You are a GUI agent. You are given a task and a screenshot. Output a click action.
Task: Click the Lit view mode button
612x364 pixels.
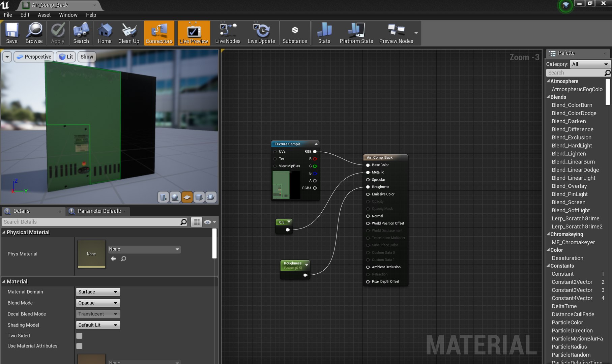66,57
